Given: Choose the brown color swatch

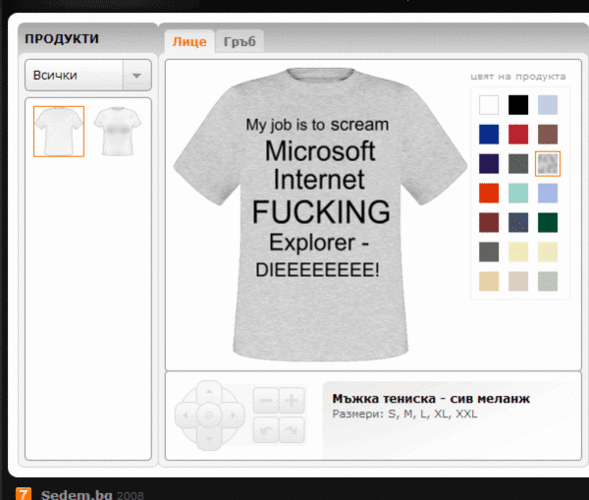Looking at the screenshot, I should (x=548, y=134).
